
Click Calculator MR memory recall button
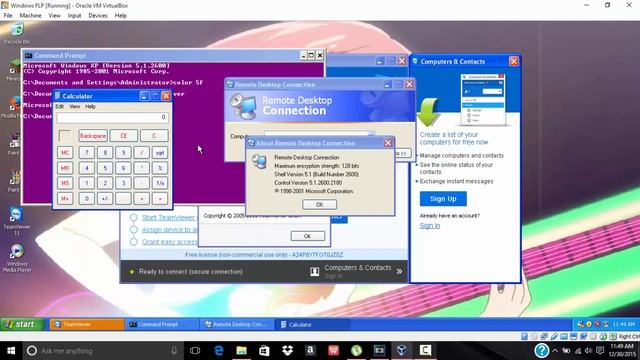point(65,168)
